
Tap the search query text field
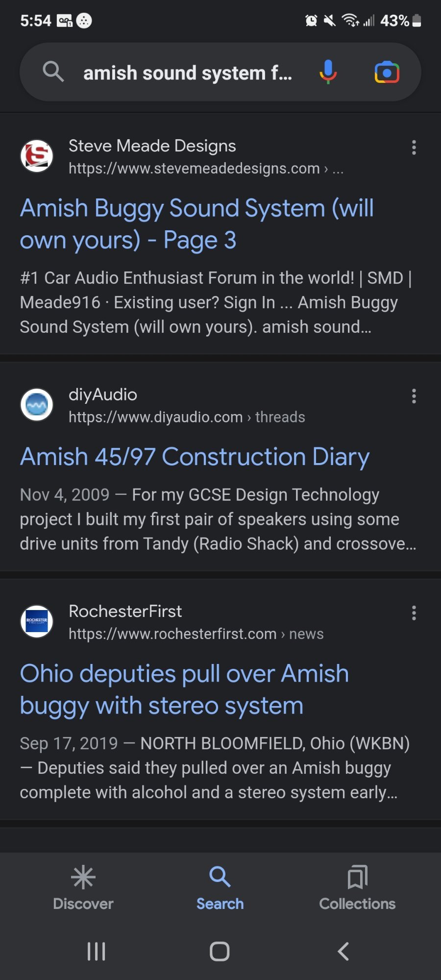pyautogui.click(x=188, y=73)
